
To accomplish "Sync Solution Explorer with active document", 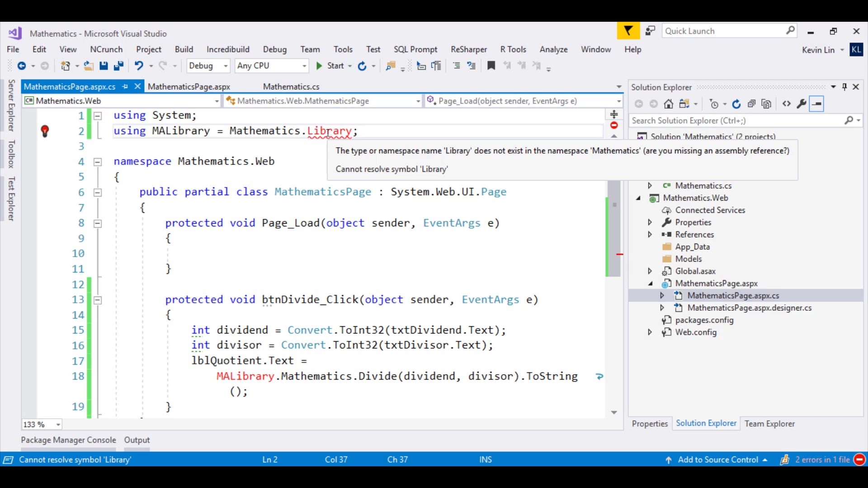I will (684, 103).
